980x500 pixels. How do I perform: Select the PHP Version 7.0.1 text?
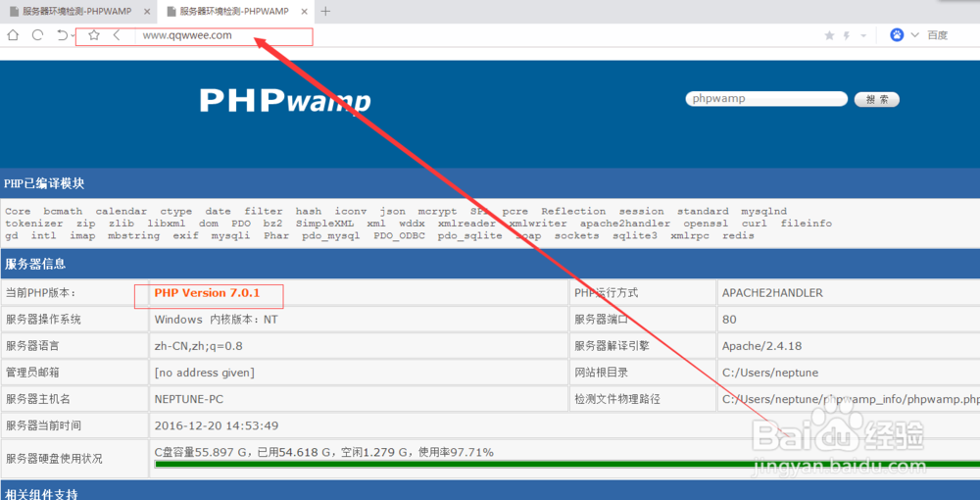tap(207, 293)
